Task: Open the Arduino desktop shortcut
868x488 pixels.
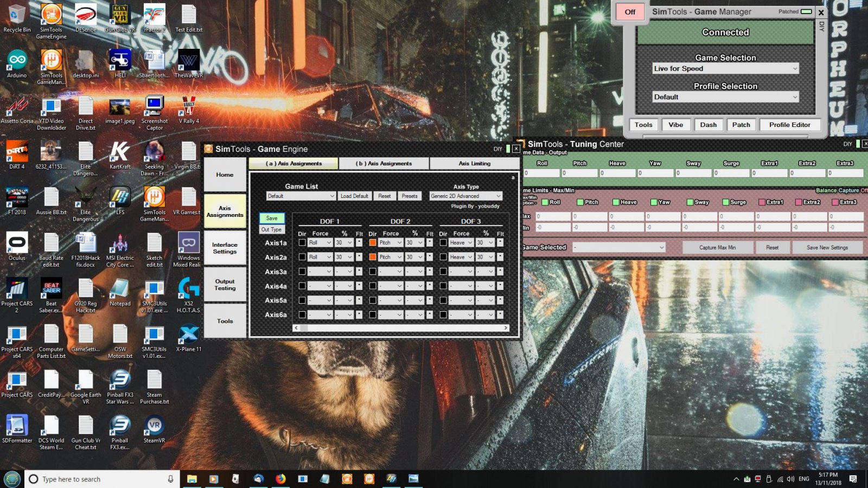Action: (x=17, y=64)
